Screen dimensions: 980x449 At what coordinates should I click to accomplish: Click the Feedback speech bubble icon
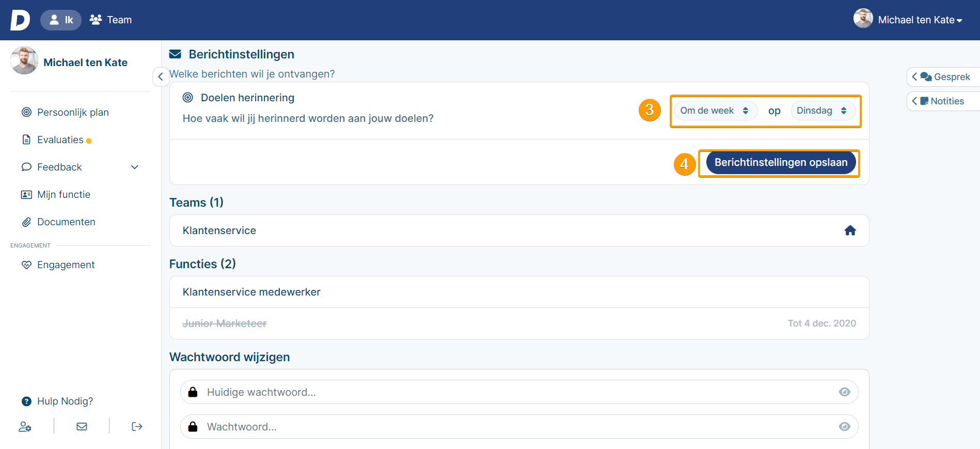(x=26, y=167)
